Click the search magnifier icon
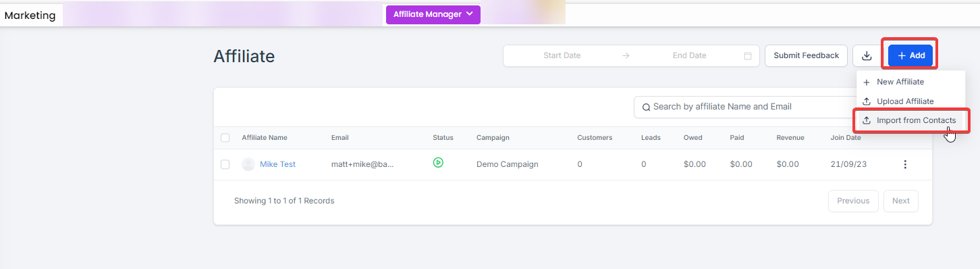This screenshot has width=980, height=269. pos(646,107)
